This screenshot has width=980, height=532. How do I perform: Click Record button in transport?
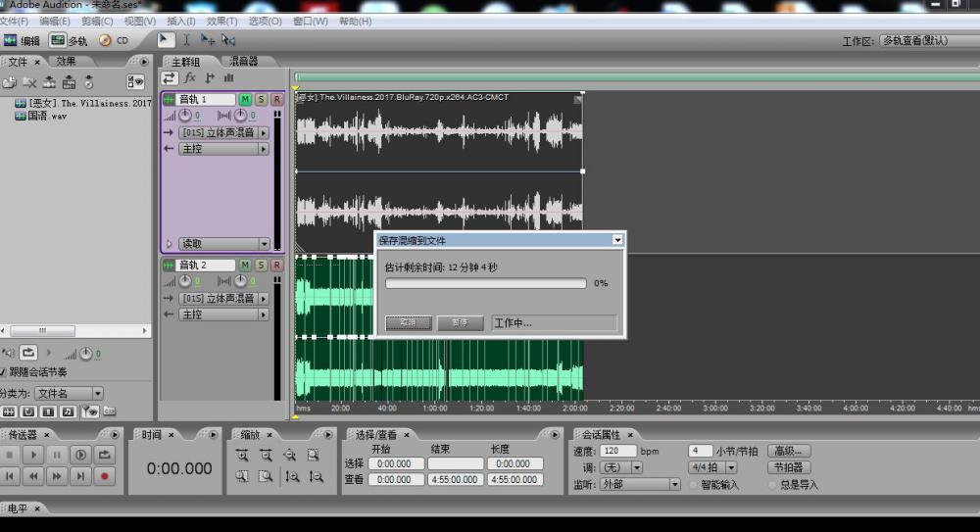point(105,476)
